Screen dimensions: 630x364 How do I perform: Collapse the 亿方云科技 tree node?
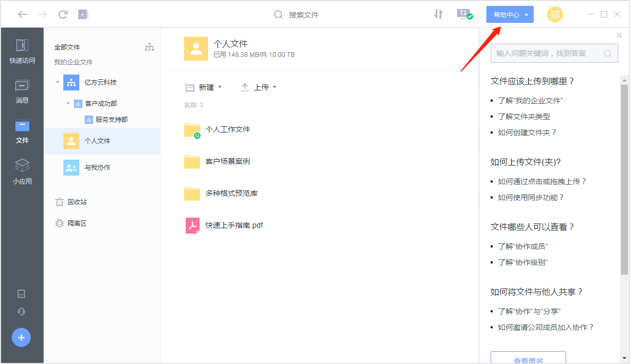pyautogui.click(x=57, y=82)
